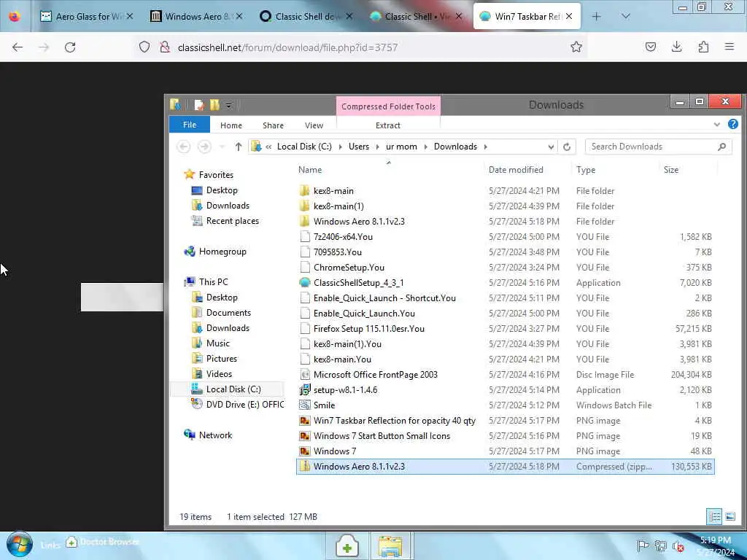Select Firefox Setup 115.11.0esr.You file
This screenshot has height=560, width=747.
coord(368,329)
